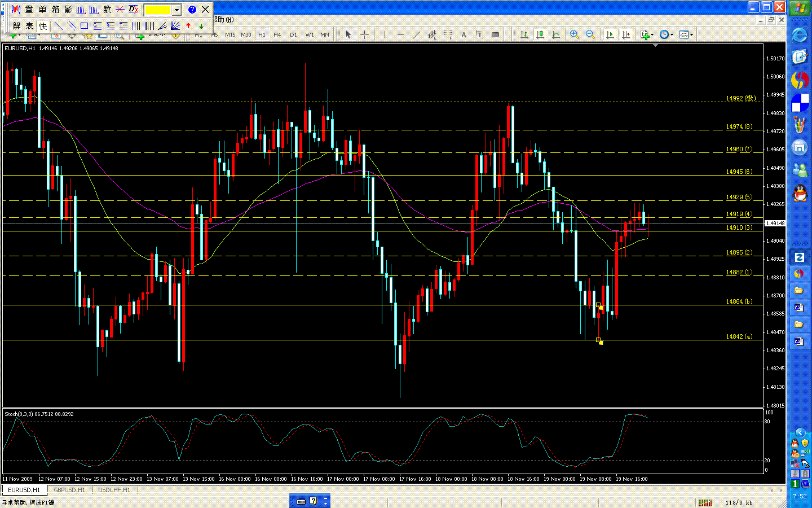Select the text label T tool

click(479, 35)
